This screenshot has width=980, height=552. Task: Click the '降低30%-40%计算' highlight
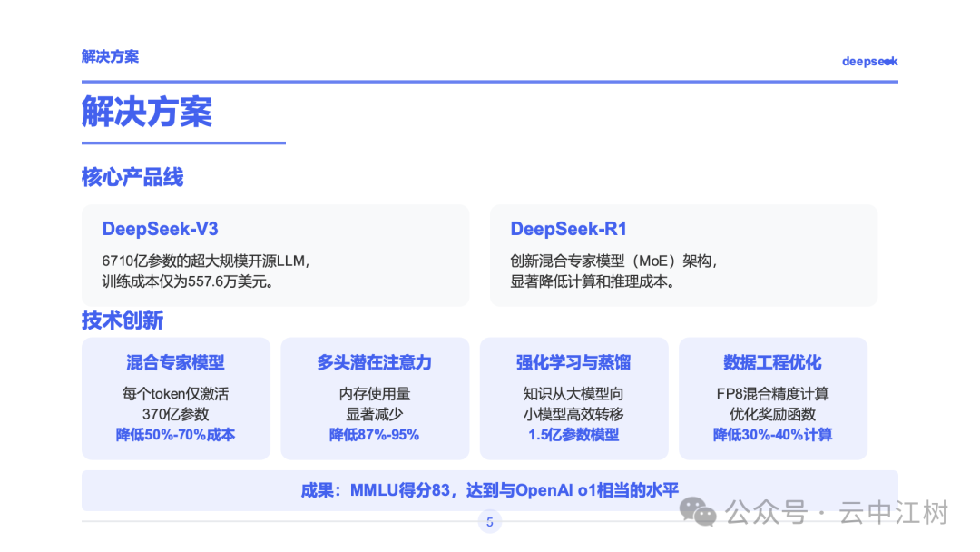coord(772,435)
